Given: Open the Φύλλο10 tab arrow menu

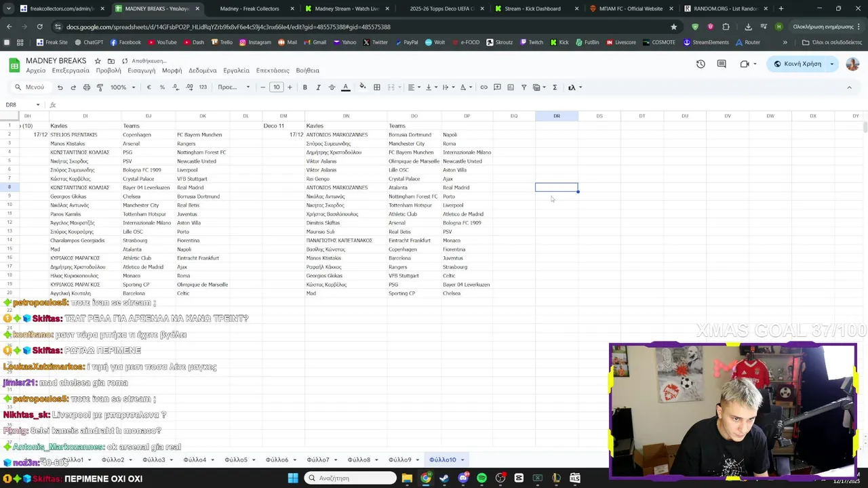Looking at the screenshot, I should point(462,460).
